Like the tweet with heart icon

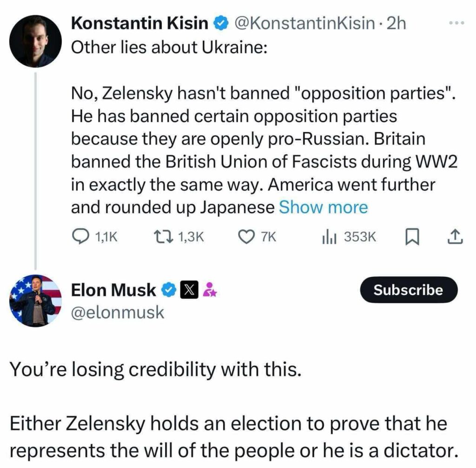tap(245, 237)
